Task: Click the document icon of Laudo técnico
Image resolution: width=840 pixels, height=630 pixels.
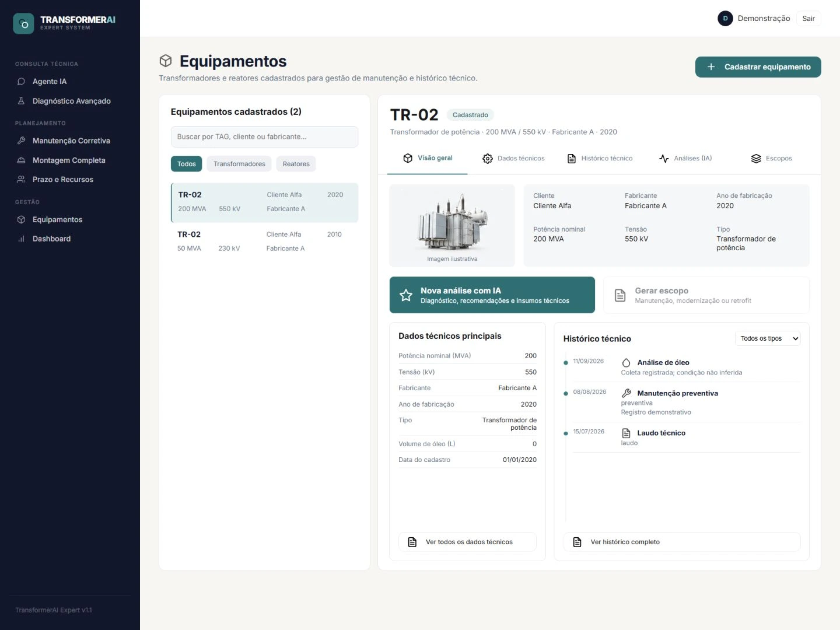Action: [x=626, y=433]
